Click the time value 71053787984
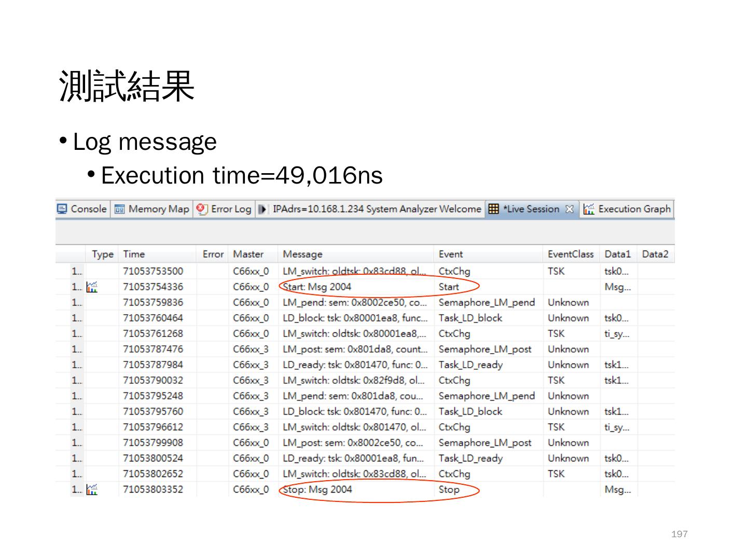Screen dimensions: 747x560 click(153, 365)
